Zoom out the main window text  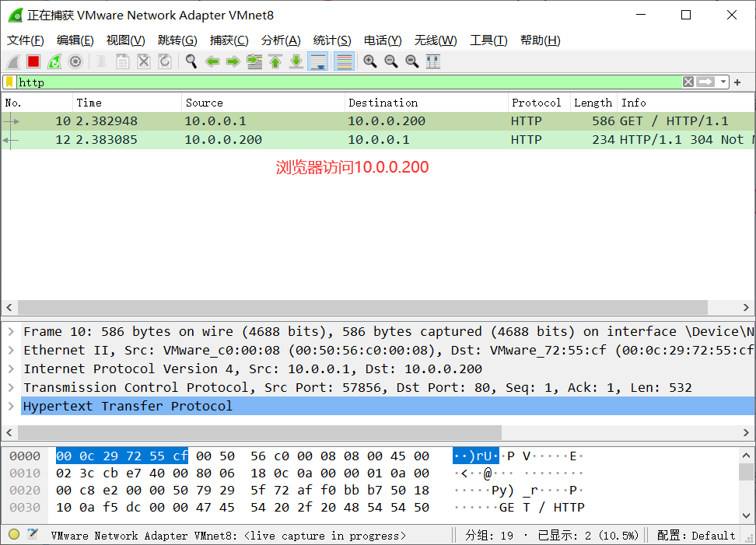[x=391, y=61]
